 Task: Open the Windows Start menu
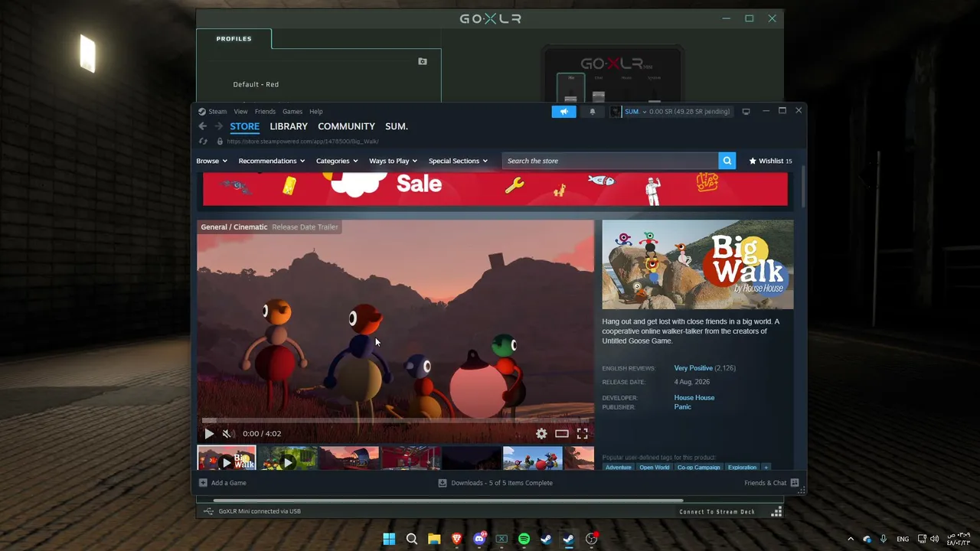click(389, 539)
